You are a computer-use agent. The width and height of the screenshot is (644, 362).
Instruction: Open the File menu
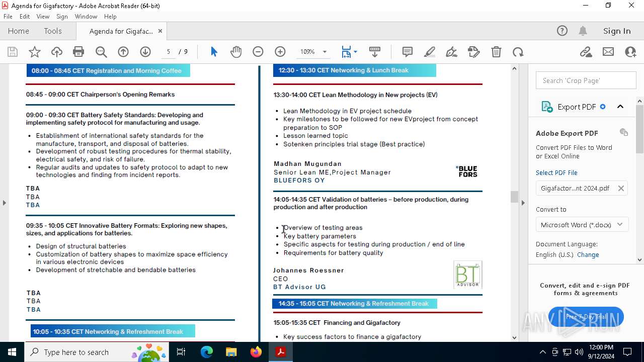pyautogui.click(x=8, y=17)
